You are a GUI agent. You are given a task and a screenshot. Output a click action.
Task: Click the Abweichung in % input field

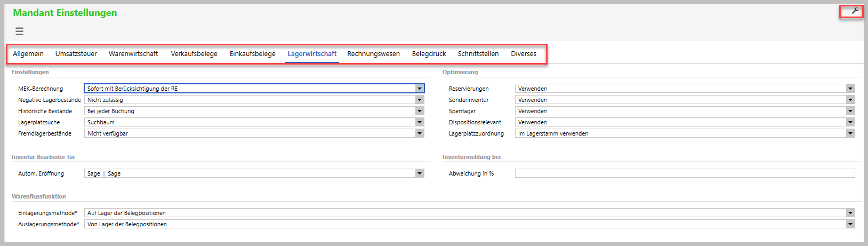point(685,173)
